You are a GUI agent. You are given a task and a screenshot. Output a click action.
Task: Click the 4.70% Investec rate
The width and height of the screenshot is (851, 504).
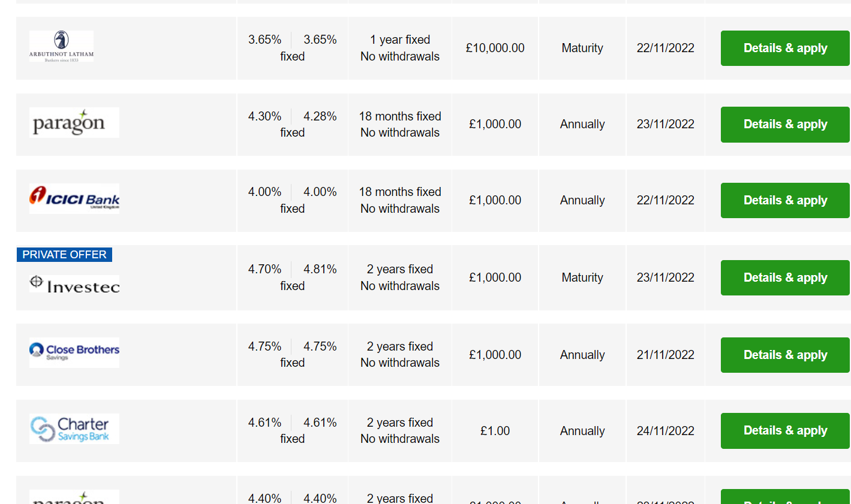click(x=264, y=269)
